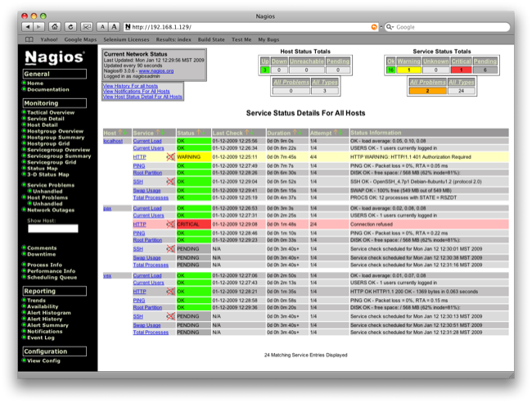This screenshot has width=532, height=403.
Task: Increase text size with the large A button
Action: point(115,27)
